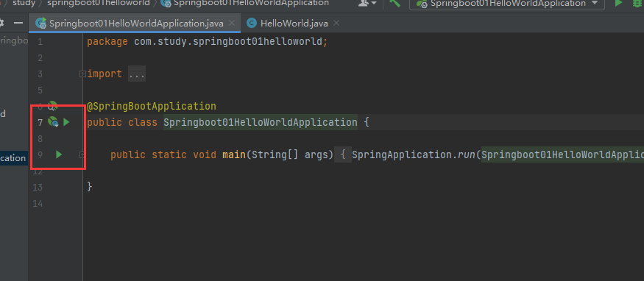
Task: Run the class from line 7 gutter arrow
Action: pyautogui.click(x=66, y=122)
